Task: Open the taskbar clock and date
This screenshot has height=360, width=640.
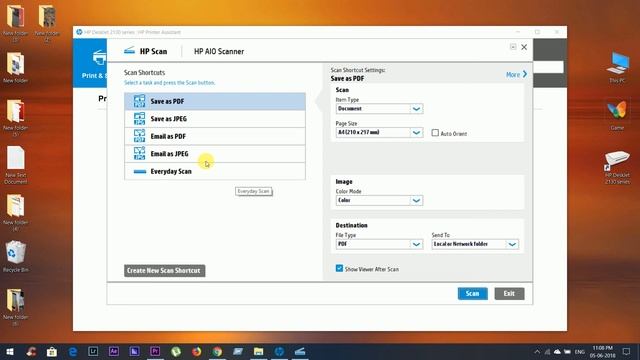Action: click(x=602, y=351)
